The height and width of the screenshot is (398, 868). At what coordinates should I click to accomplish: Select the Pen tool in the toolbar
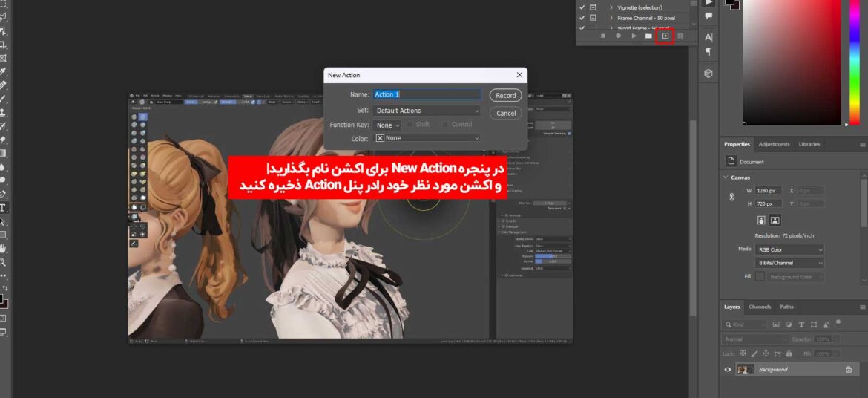pos(3,194)
